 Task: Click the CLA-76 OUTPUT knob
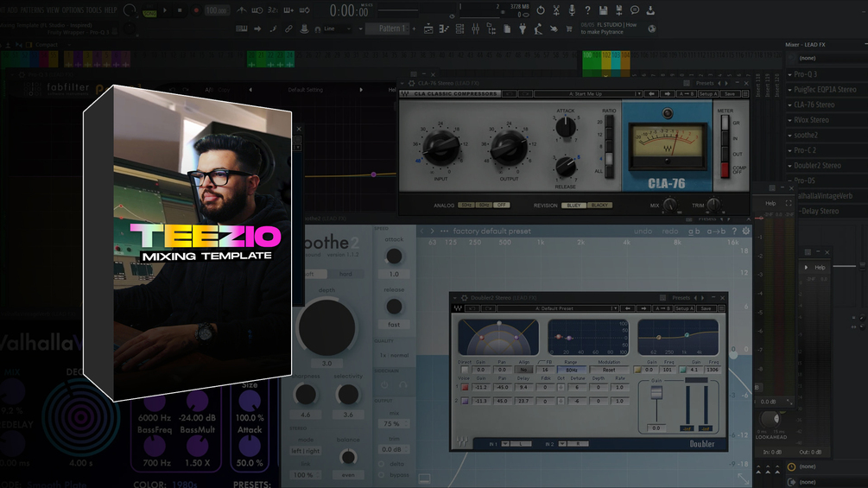(509, 147)
